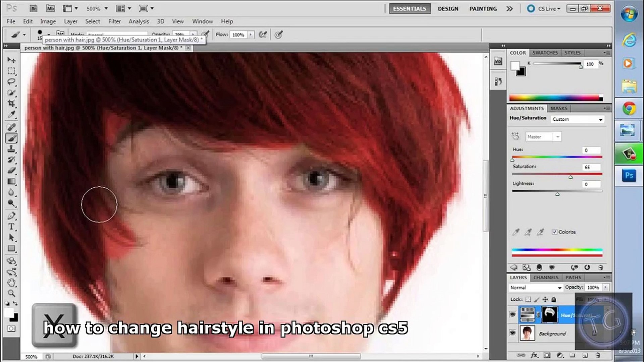
Task: Switch to the Painting workspace
Action: (x=483, y=9)
